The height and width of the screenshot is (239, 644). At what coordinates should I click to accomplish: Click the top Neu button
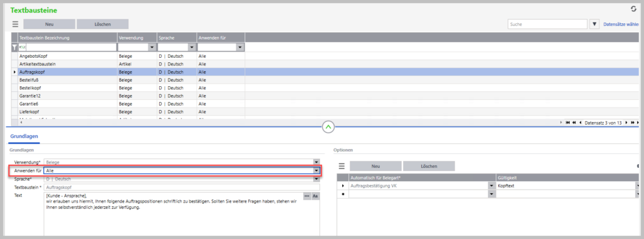coord(49,25)
